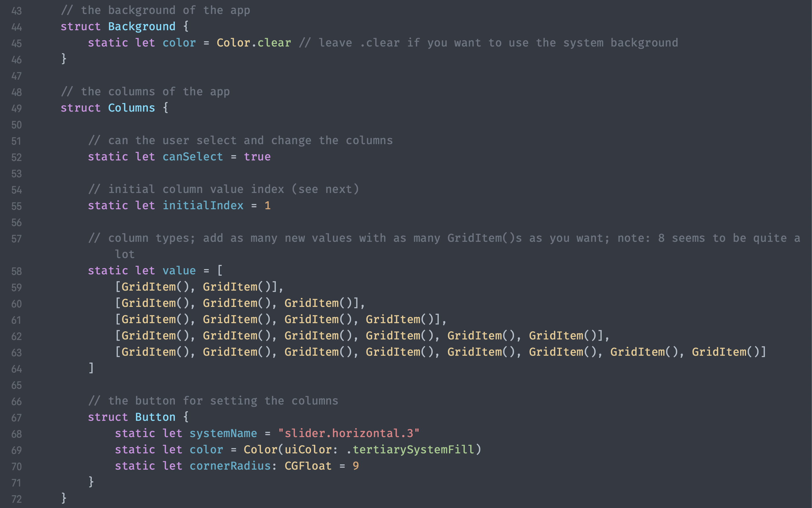The image size is (812, 508).
Task: Click line number 44 in the gutter
Action: [x=17, y=27]
